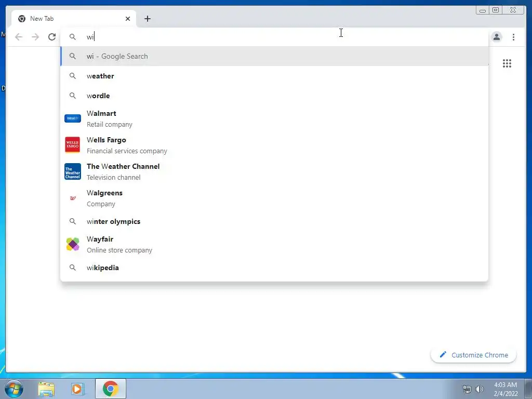Minimize the Chrome window
532x399 pixels.
pos(483,10)
